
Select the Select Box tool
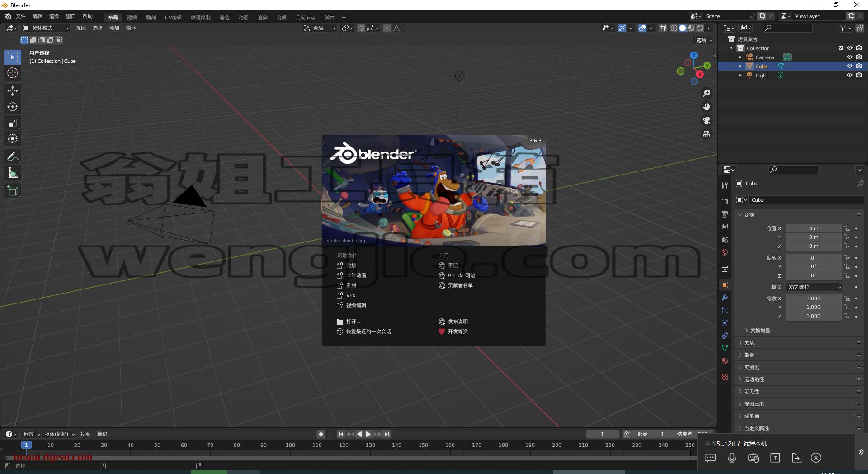point(13,57)
